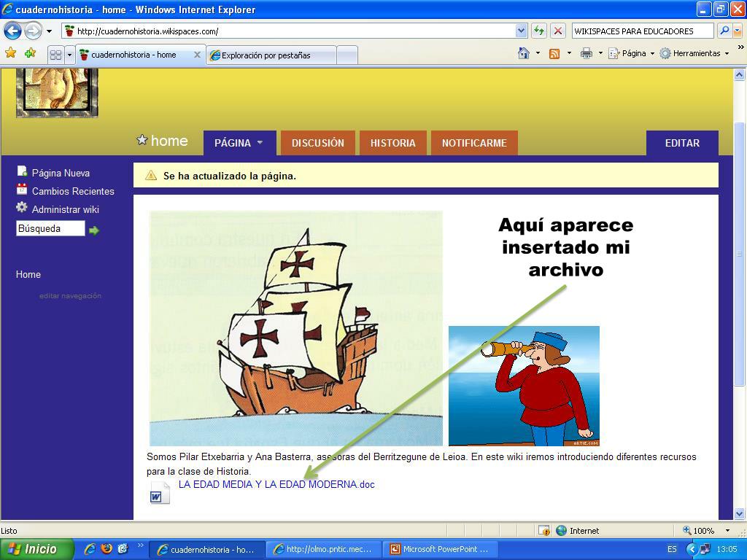Click the search box with WIKISPACES PARA EDUCADORES

click(642, 31)
